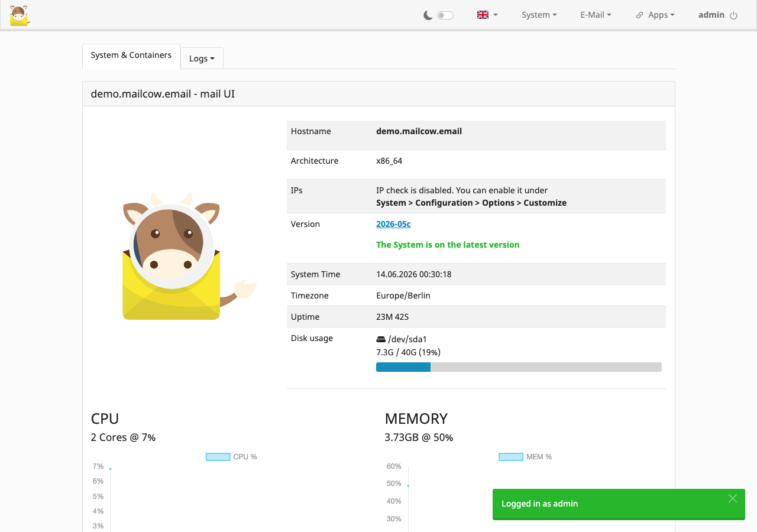Click the link icon beside Apps
Viewport: 757px width, 532px height.
click(x=639, y=15)
